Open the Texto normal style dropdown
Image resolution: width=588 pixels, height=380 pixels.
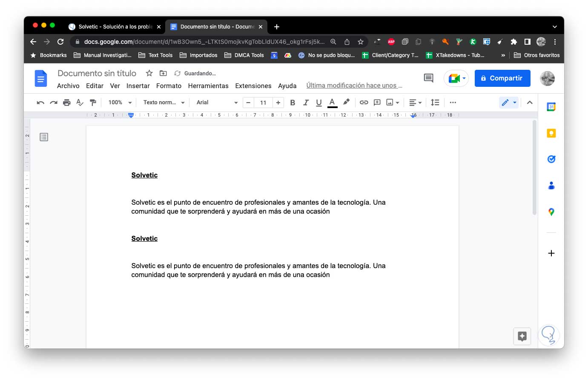pyautogui.click(x=164, y=103)
